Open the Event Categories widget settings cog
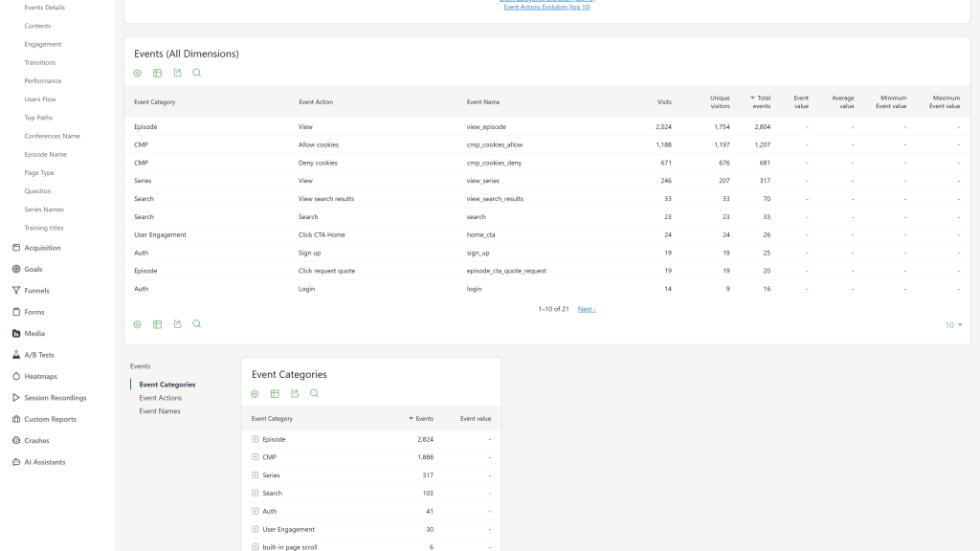The height and width of the screenshot is (551, 980). tap(255, 393)
